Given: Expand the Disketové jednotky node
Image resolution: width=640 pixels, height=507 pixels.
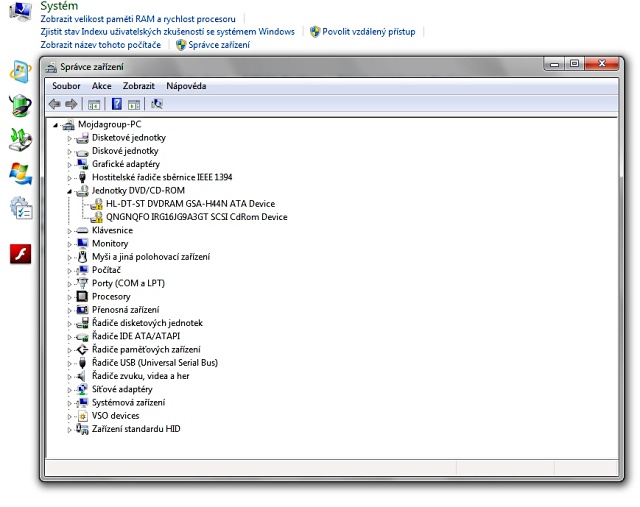Looking at the screenshot, I should pyautogui.click(x=69, y=138).
